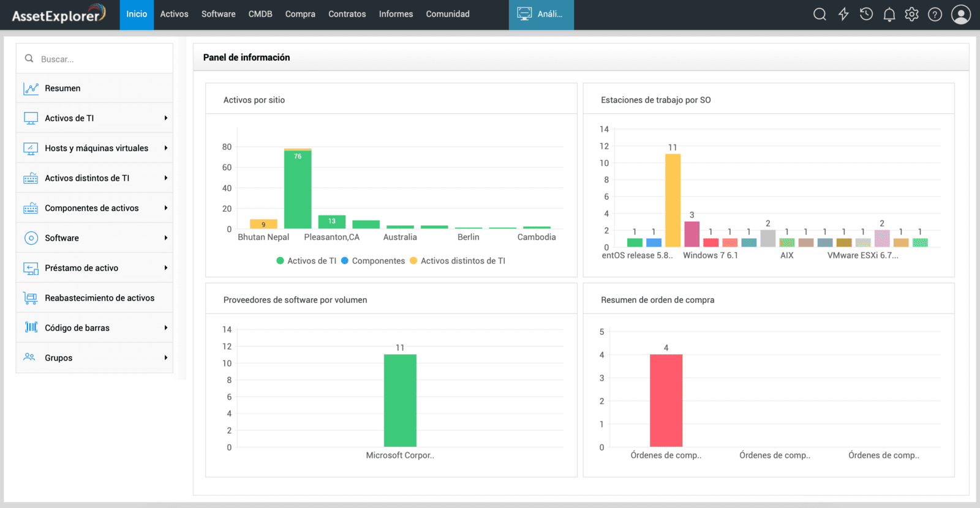Click the yellow 11 bar in SO chart
The height and width of the screenshot is (508, 980).
coord(673,200)
